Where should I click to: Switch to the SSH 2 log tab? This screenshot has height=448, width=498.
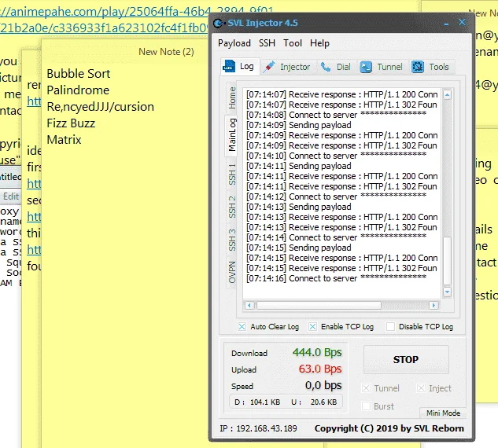232,207
